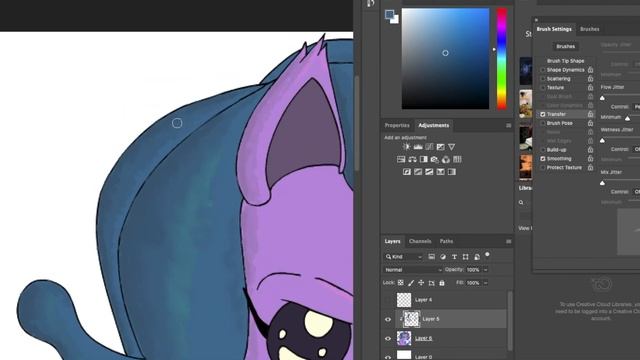The height and width of the screenshot is (360, 640).
Task: Add a Curves adjustment
Action: coord(429,147)
